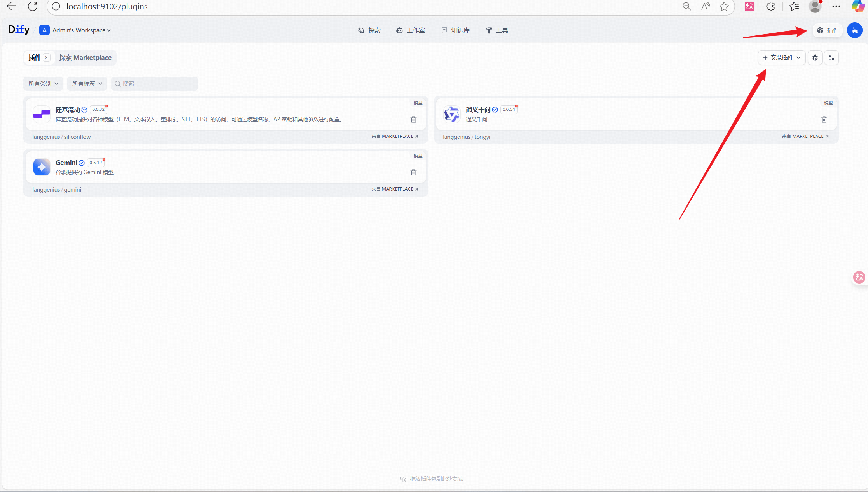
Task: Open the plugin debug bug icon
Action: 815,58
